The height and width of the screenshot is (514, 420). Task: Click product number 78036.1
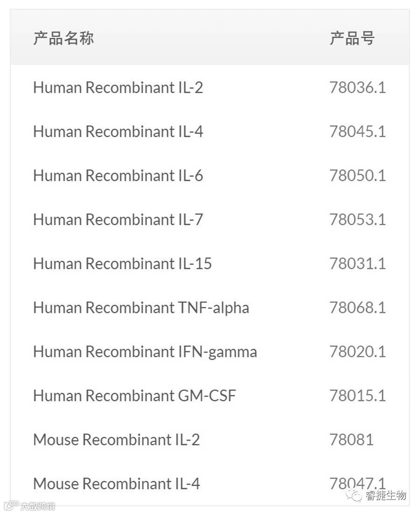coord(357,88)
